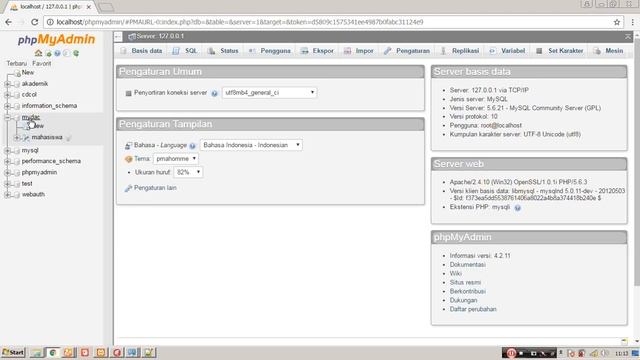Open the Pengguna tab
The image size is (640, 360).
269,51
